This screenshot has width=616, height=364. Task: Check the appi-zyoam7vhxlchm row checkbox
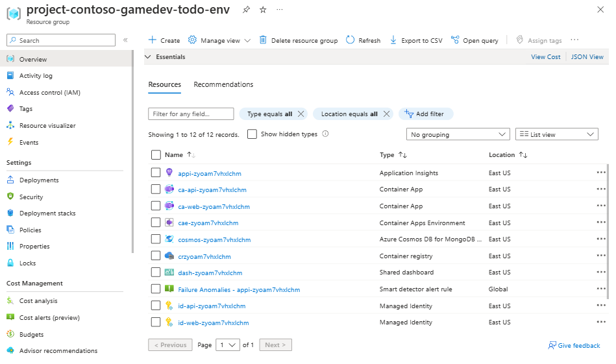(x=156, y=173)
